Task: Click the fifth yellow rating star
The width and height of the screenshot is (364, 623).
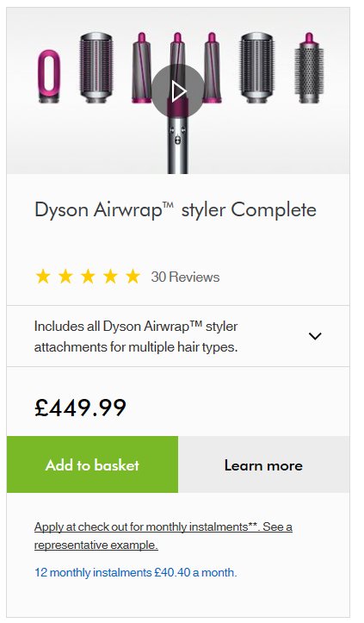Action: click(x=133, y=276)
